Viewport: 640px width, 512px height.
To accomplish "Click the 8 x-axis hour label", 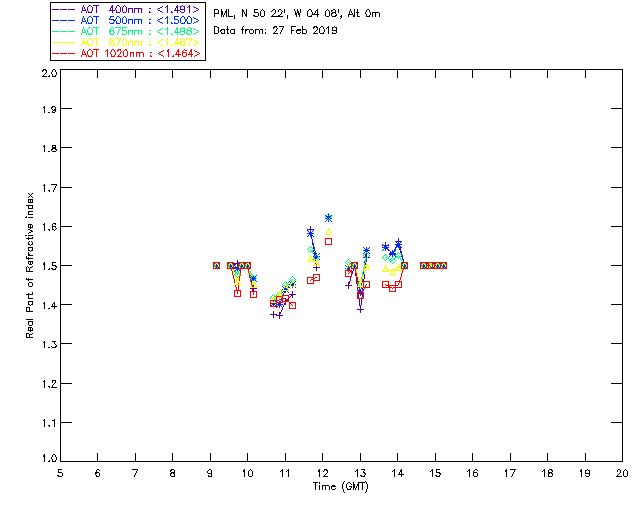I will tap(173, 473).
